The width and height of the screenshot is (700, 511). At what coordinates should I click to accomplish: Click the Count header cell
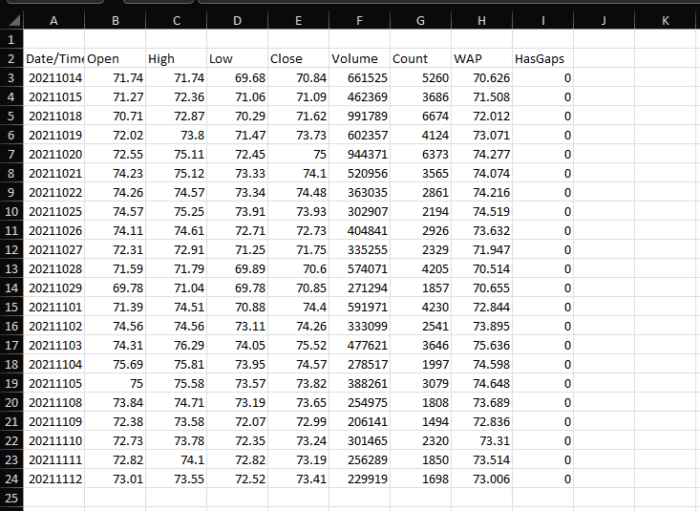pos(421,58)
